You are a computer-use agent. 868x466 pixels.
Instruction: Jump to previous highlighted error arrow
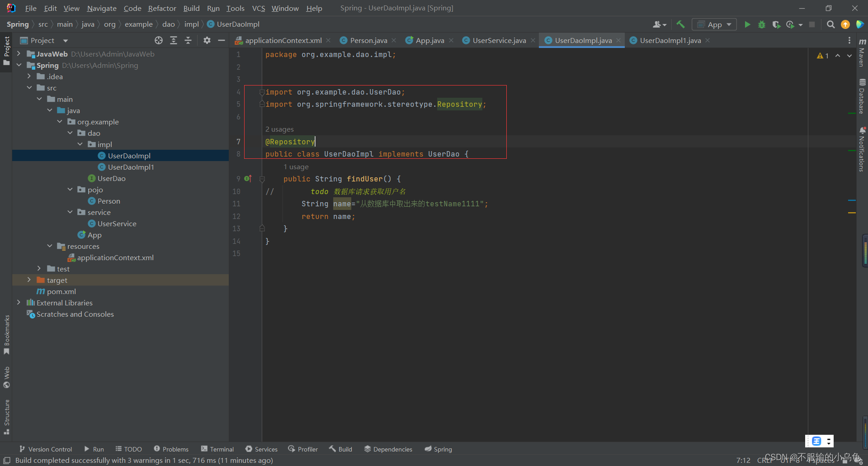pos(838,56)
